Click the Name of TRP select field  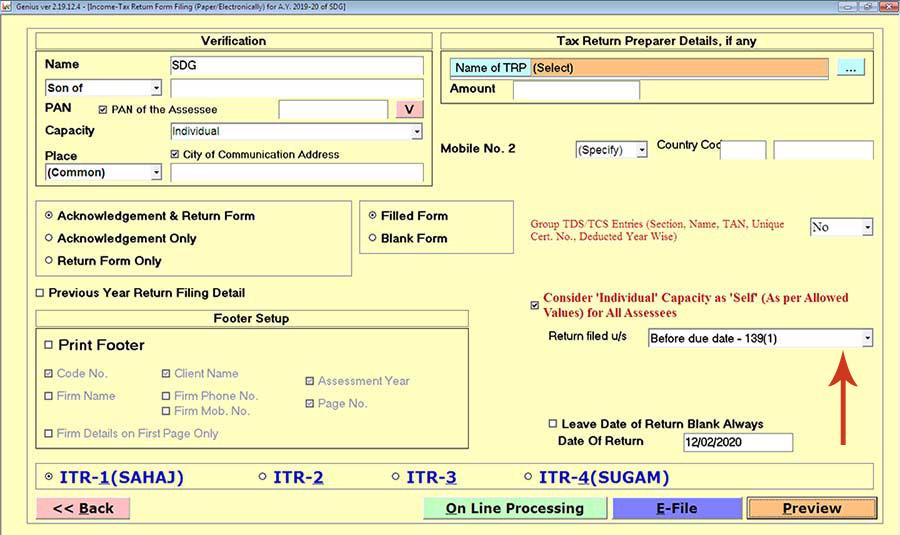680,68
